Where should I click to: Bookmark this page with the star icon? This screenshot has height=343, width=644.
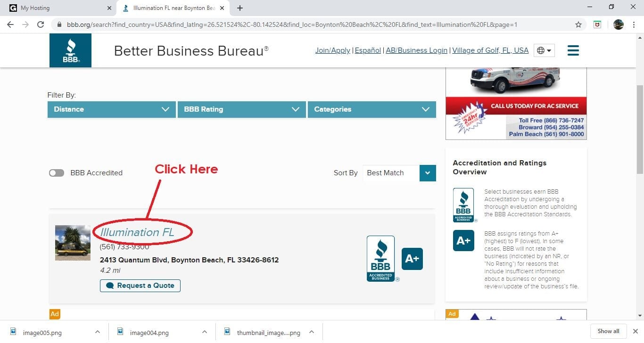(578, 24)
